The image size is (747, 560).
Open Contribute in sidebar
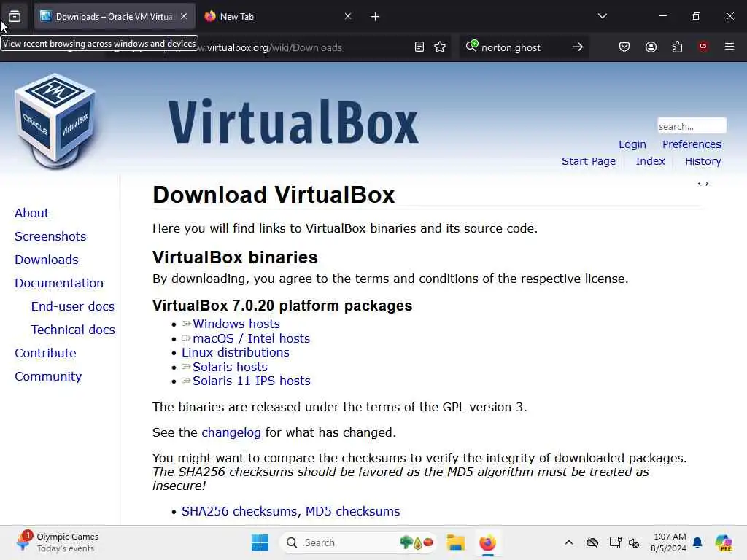(x=45, y=353)
